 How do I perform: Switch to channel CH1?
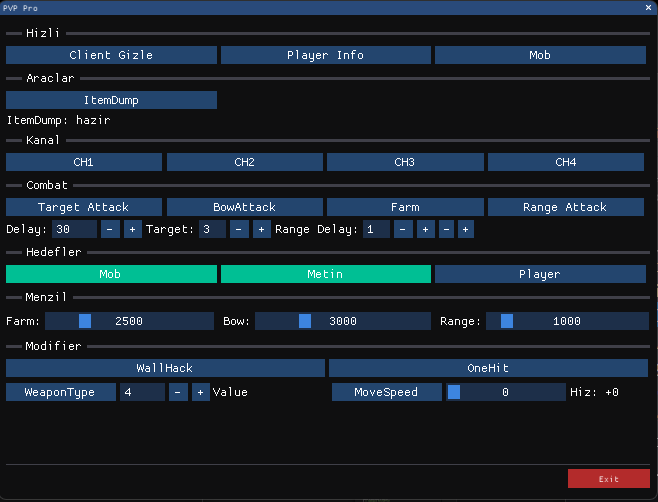[x=83, y=162]
